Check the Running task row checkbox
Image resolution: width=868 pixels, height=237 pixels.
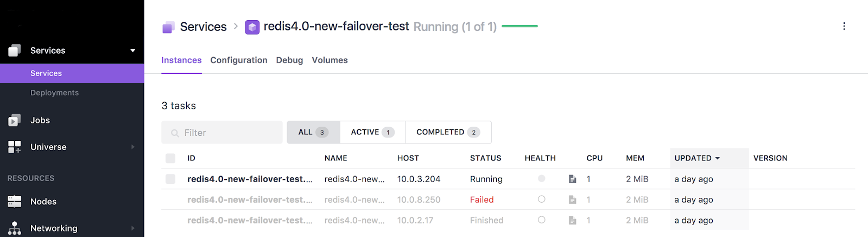coord(170,179)
